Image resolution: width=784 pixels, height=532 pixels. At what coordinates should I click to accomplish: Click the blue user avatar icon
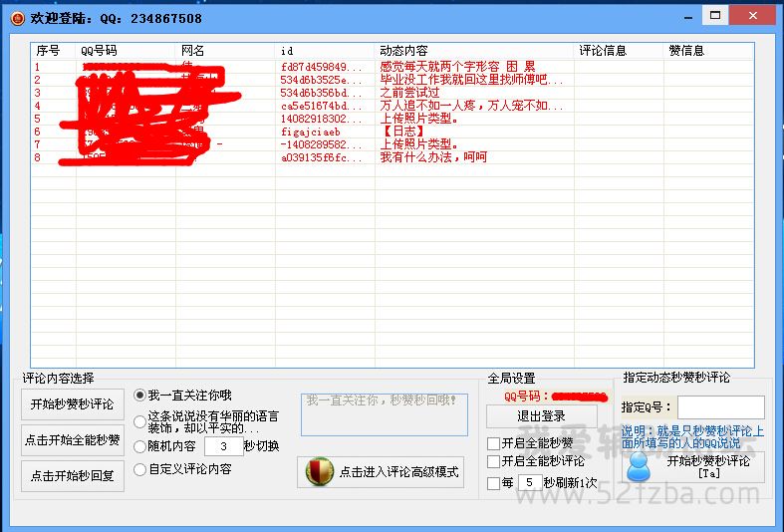coord(639,467)
